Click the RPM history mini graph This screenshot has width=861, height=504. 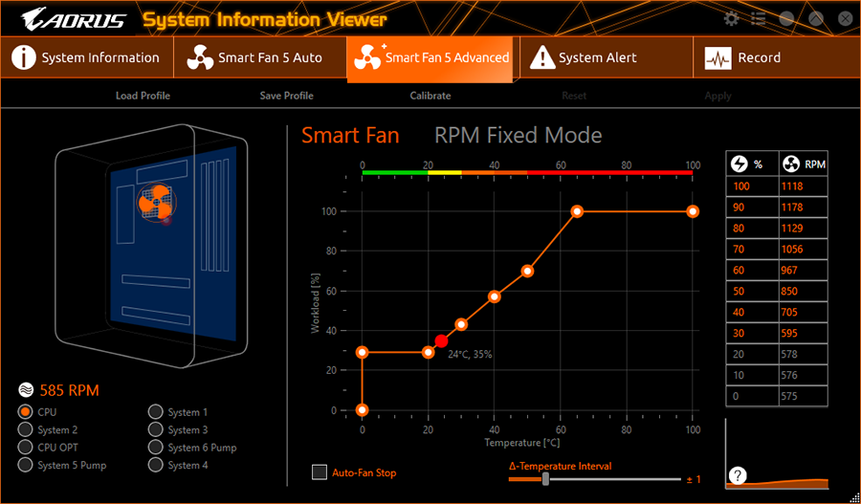(777, 453)
